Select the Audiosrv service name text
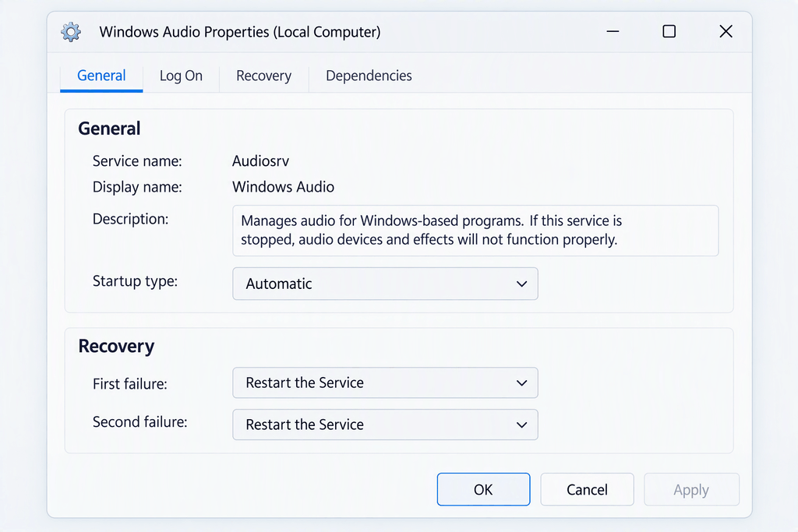Viewport: 798px width, 532px height. tap(260, 161)
